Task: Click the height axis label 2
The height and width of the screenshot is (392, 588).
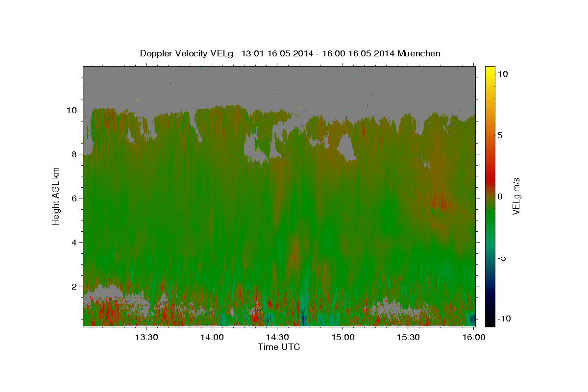Action: [x=75, y=287]
